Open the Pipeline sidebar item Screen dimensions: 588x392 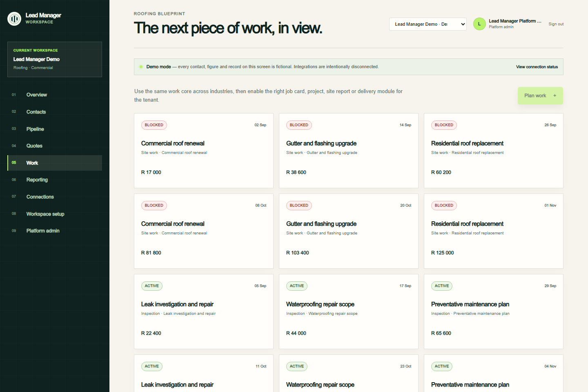[55, 129]
